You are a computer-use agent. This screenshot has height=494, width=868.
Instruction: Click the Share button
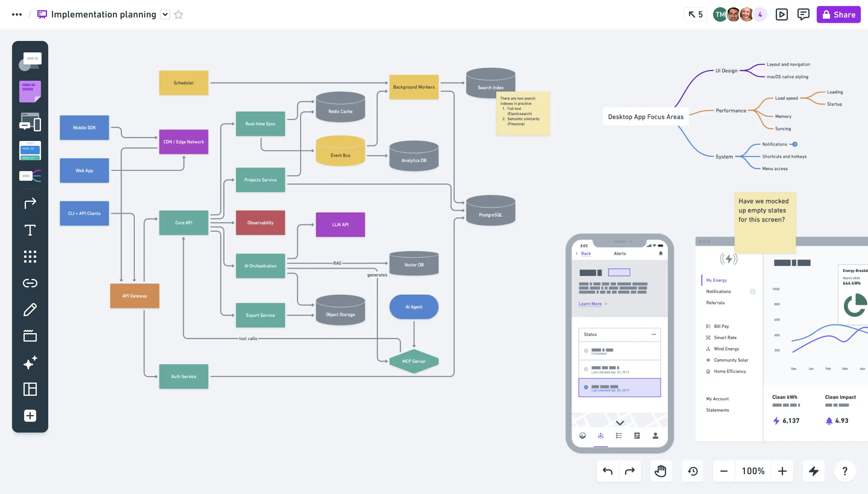click(x=838, y=14)
